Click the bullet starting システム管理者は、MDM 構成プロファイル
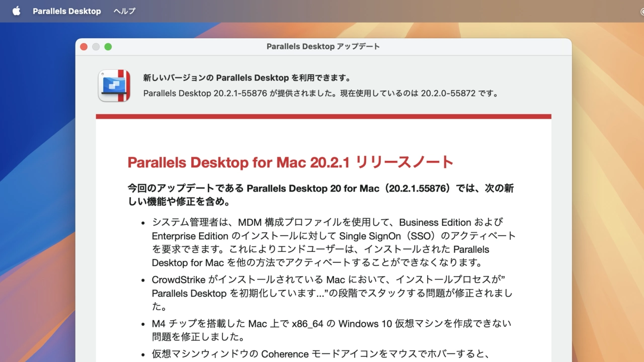This screenshot has width=644, height=362. click(334, 242)
